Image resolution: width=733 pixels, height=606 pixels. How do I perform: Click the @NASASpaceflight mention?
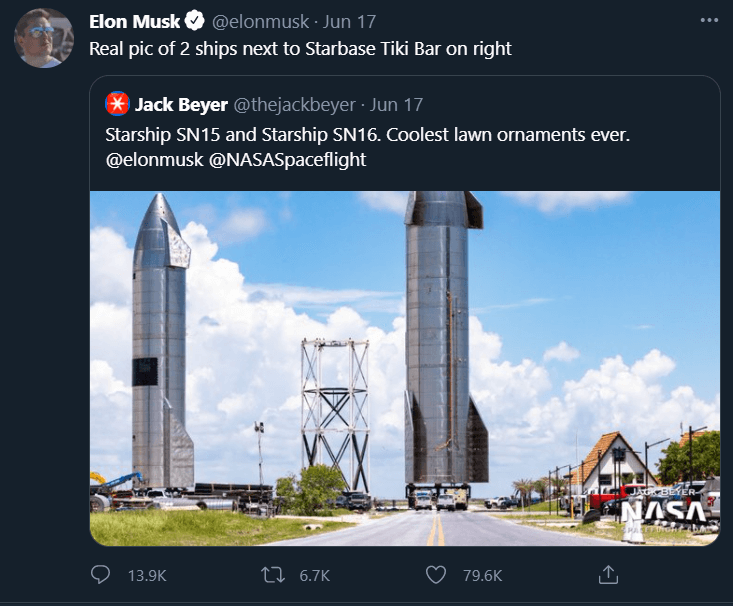(x=286, y=159)
